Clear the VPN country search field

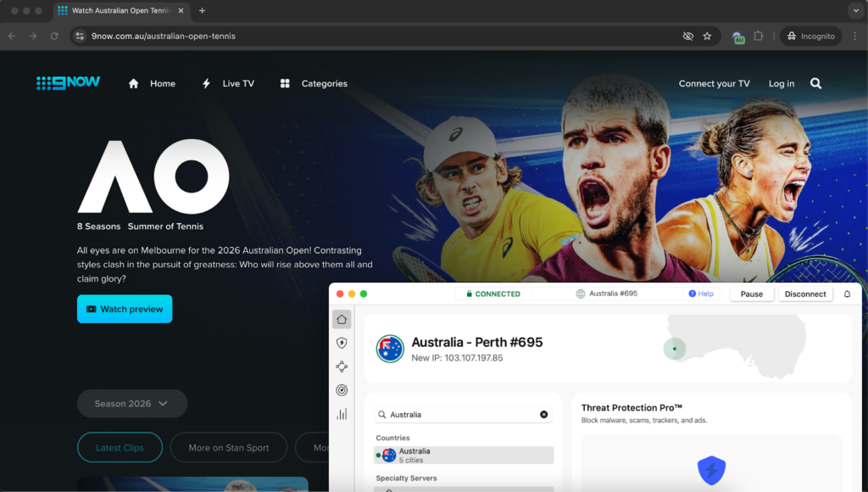543,415
